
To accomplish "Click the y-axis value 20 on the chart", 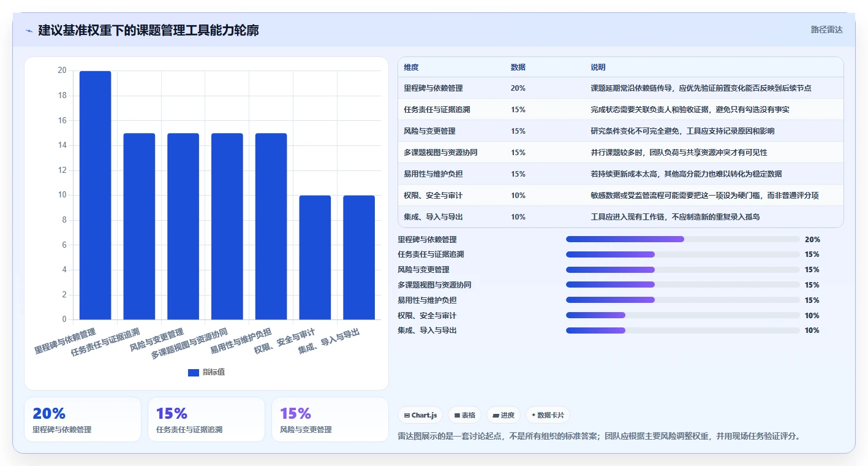I will (62, 71).
